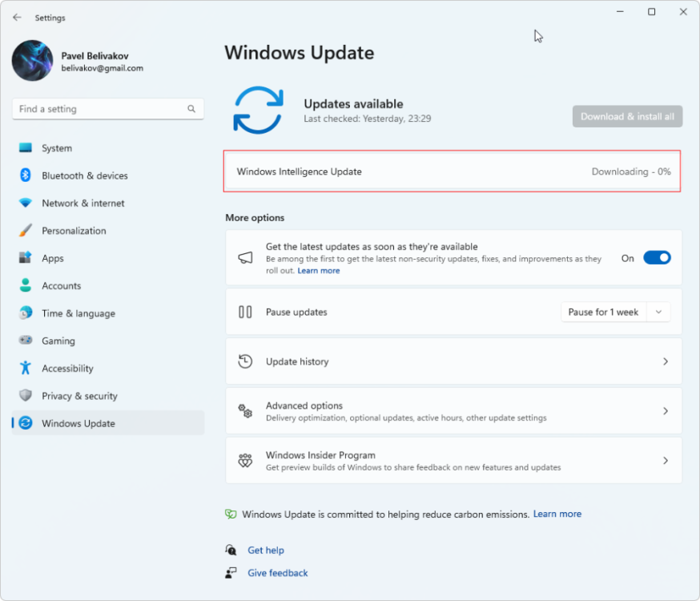Open Time & language settings
The height and width of the screenshot is (601, 700).
[108, 313]
